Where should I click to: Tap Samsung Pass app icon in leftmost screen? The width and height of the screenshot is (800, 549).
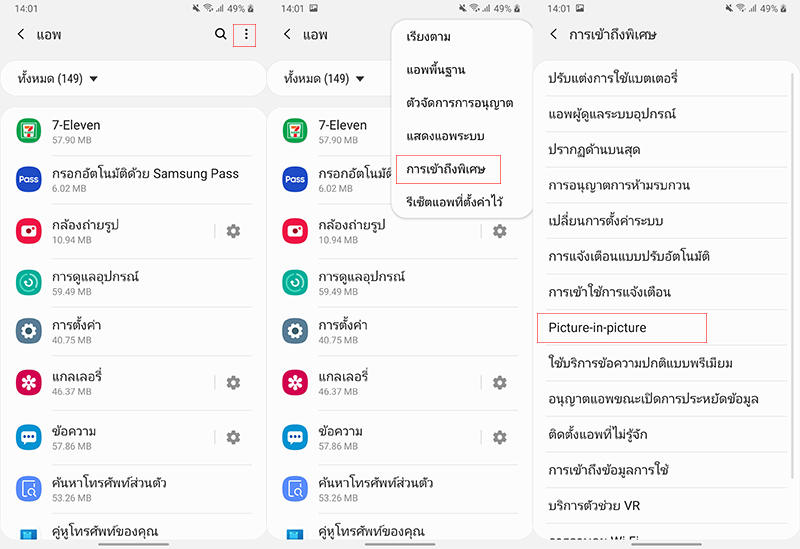[x=28, y=180]
